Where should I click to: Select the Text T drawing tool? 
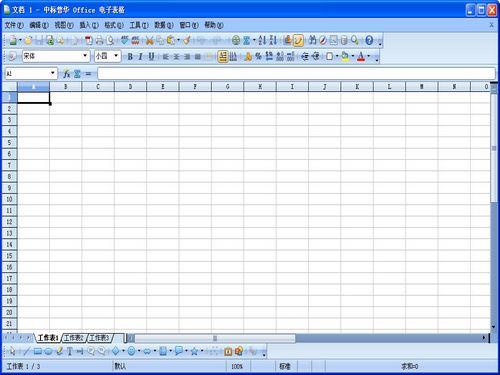[69, 351]
